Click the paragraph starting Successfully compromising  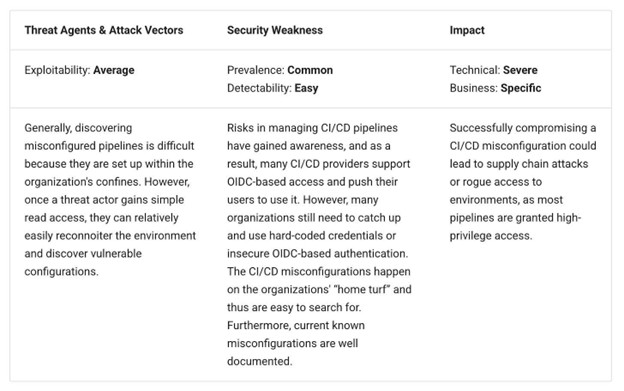[x=523, y=182]
